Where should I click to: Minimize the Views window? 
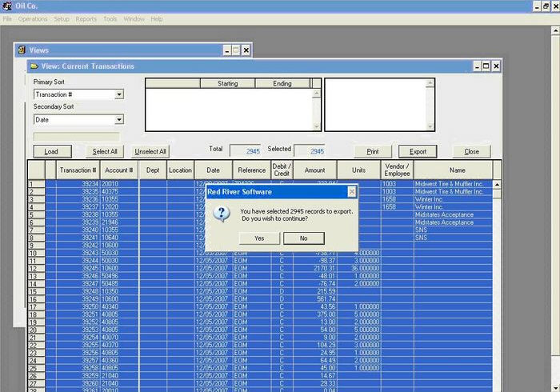226,50
